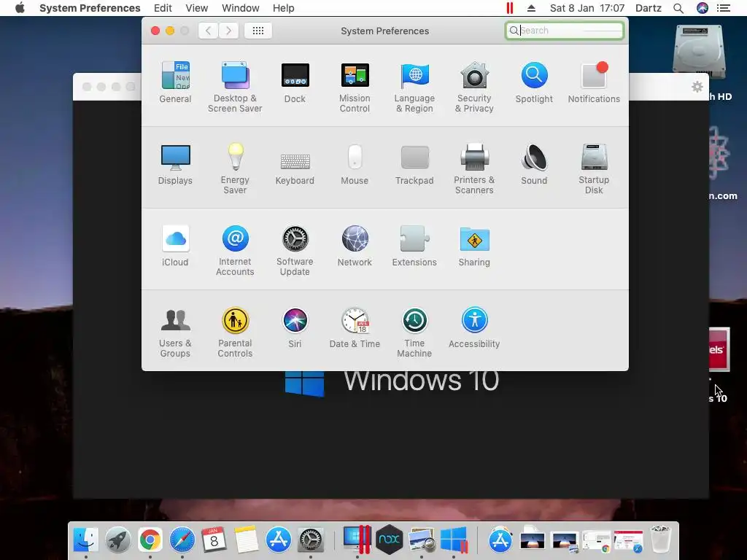Open Mission Control preferences
Screen dimensions: 747x560
click(x=355, y=87)
